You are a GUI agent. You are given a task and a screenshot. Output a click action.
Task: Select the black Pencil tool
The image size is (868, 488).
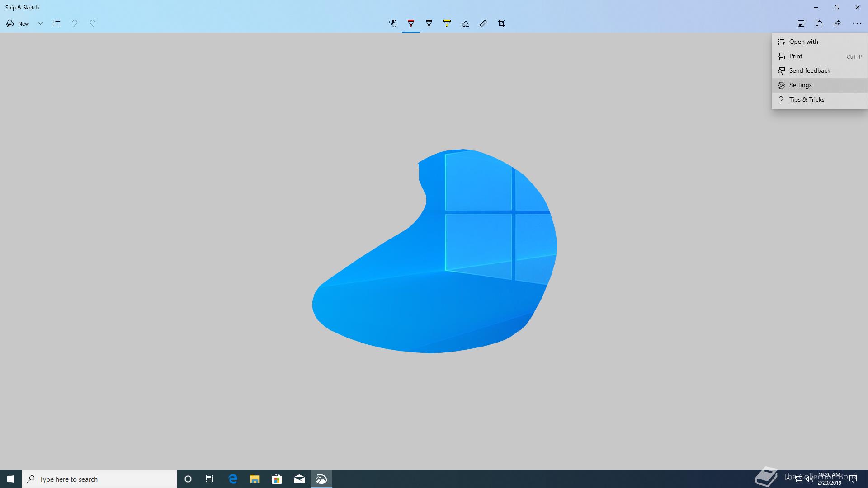pos(429,23)
